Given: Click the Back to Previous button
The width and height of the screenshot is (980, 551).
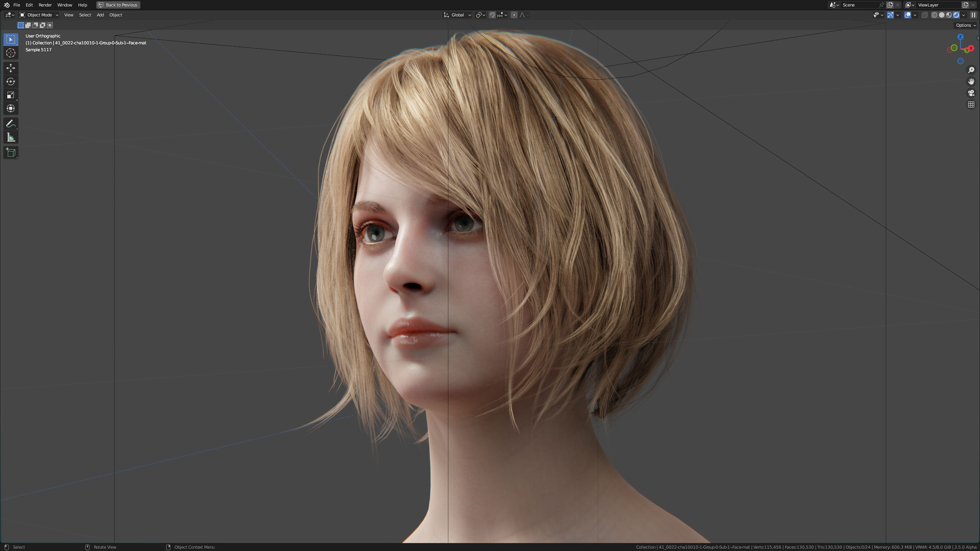Looking at the screenshot, I should pos(118,5).
